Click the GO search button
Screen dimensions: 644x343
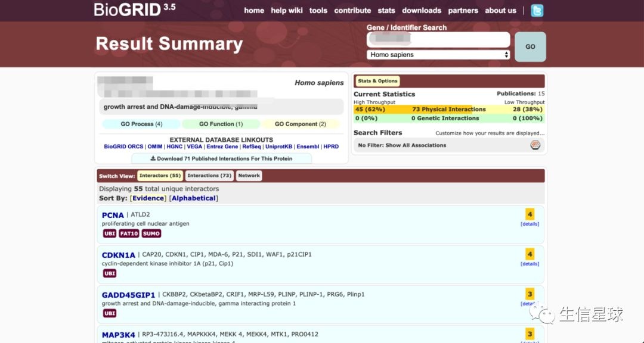tap(530, 47)
